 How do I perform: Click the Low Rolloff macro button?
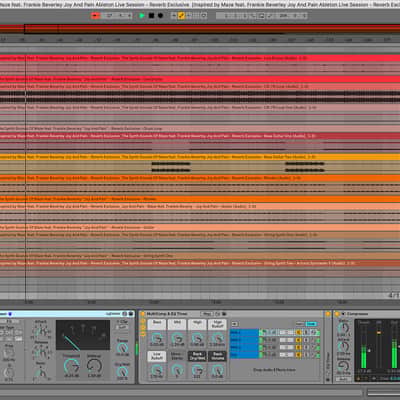[x=157, y=356]
